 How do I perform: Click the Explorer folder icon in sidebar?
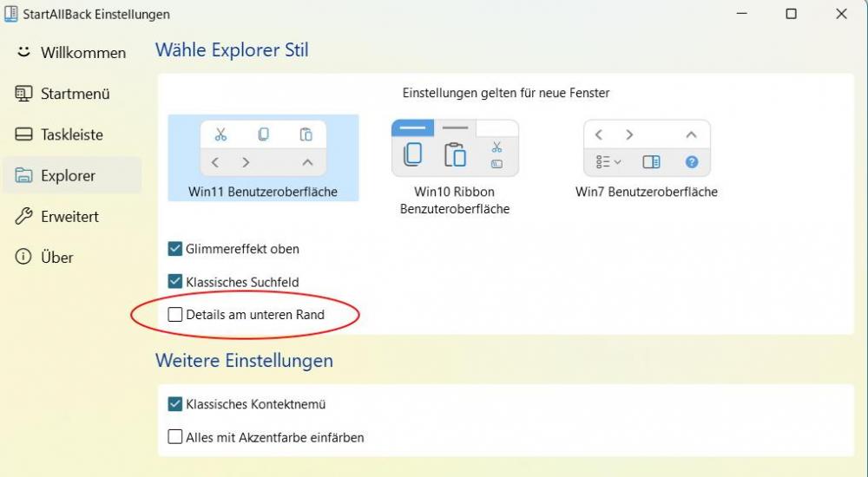23,175
